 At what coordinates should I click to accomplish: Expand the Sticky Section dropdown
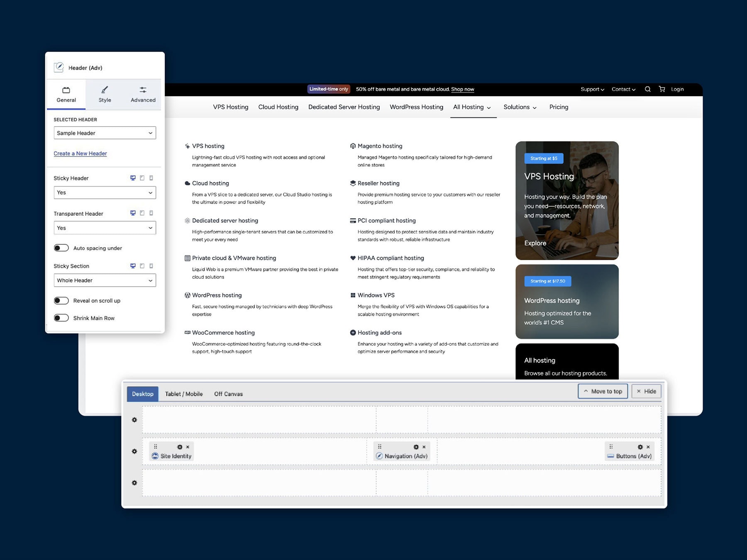[105, 280]
